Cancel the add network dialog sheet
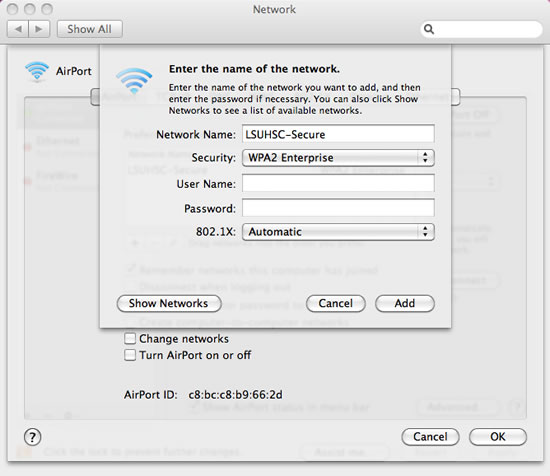 (x=336, y=303)
